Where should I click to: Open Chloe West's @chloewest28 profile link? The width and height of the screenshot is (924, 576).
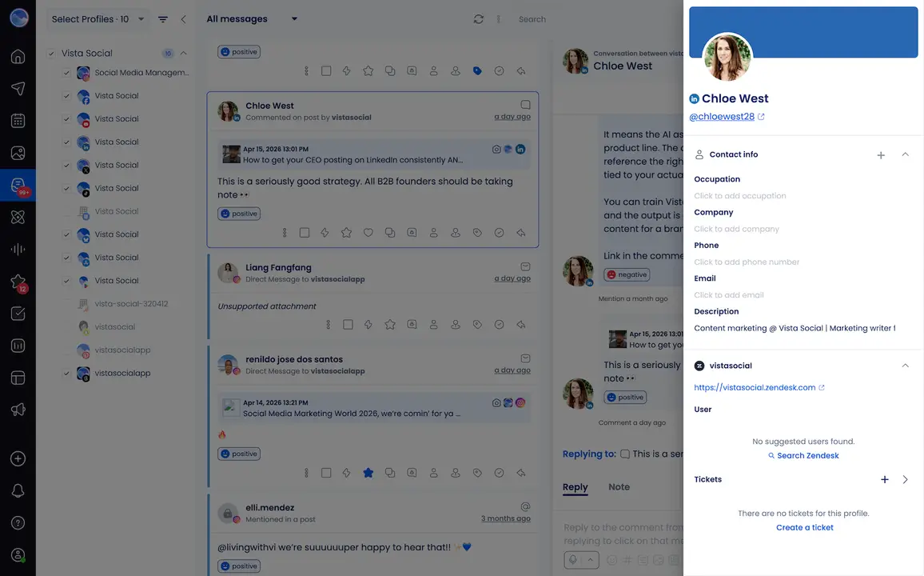click(721, 116)
